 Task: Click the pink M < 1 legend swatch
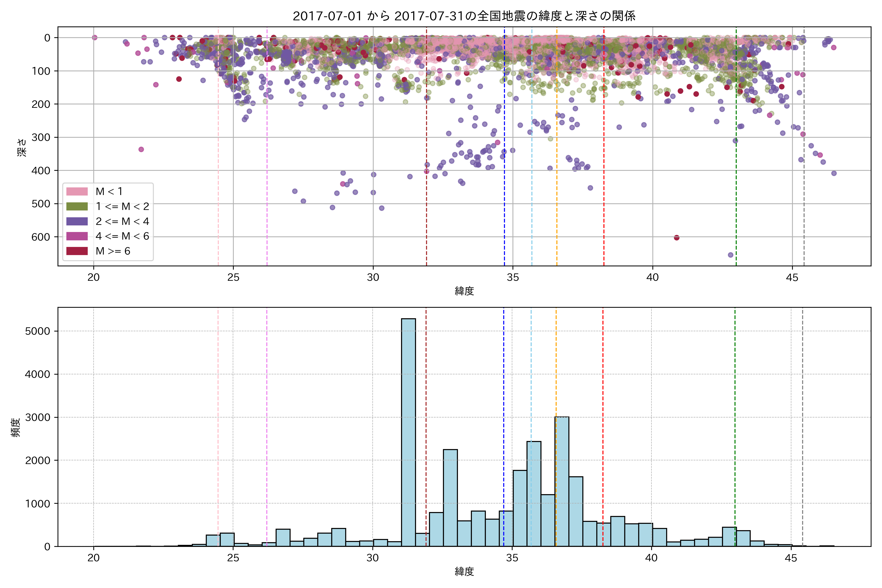(x=77, y=192)
